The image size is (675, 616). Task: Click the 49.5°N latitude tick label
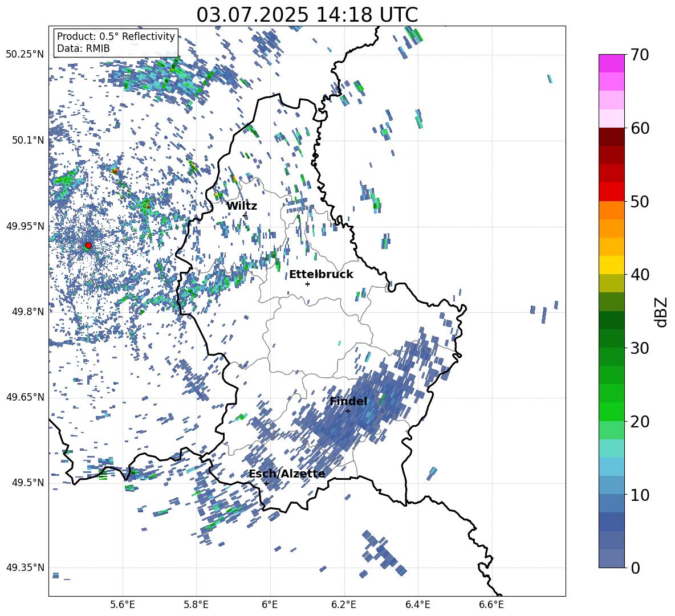point(29,483)
